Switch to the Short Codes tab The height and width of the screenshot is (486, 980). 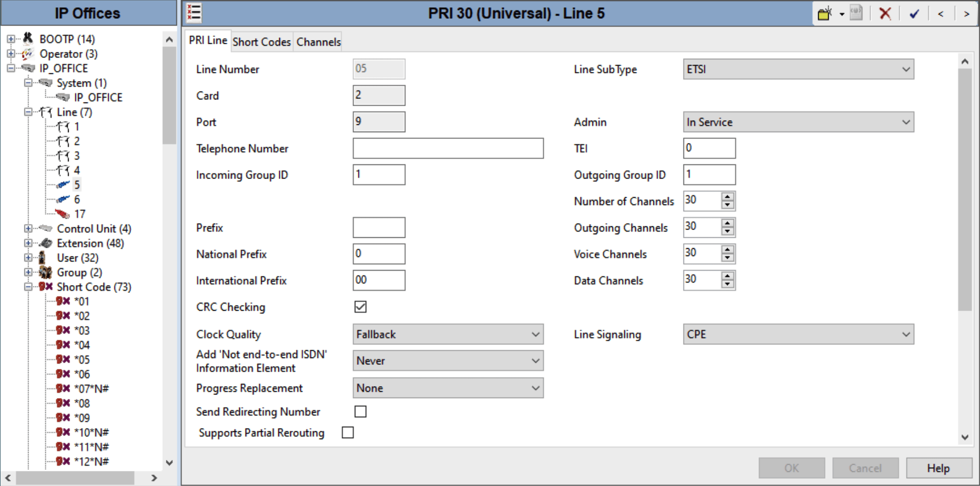pos(262,42)
